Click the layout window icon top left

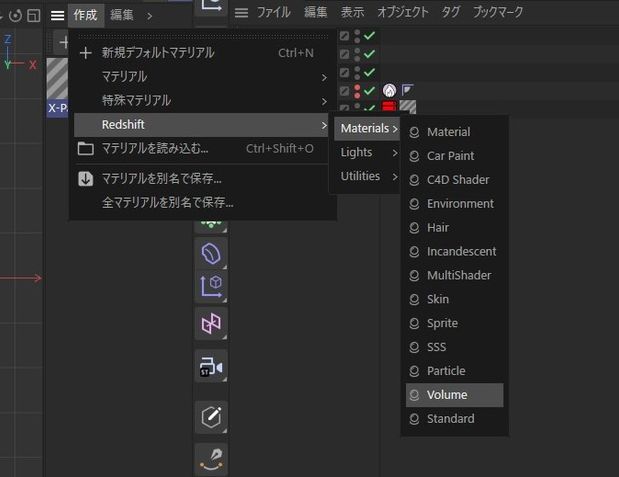pos(34,16)
